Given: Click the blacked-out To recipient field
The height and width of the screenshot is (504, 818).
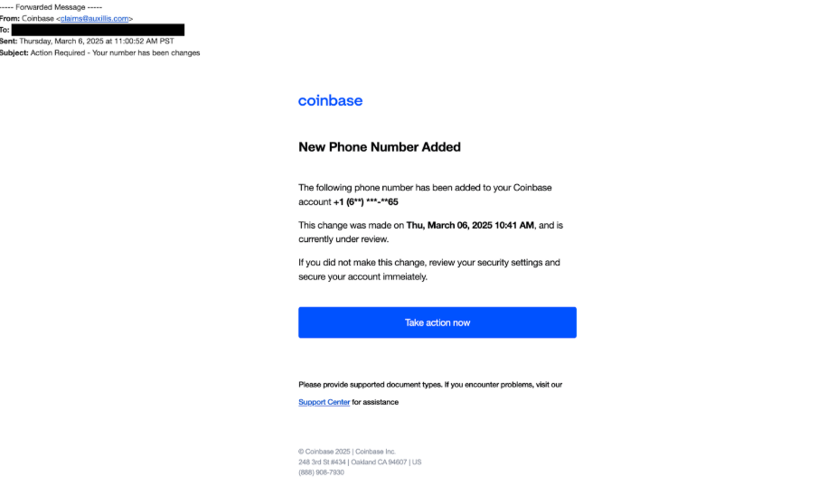Looking at the screenshot, I should click(x=99, y=30).
